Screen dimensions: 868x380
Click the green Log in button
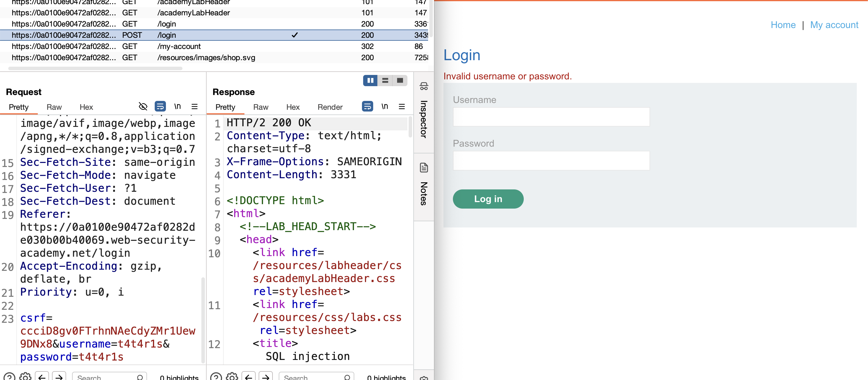488,199
